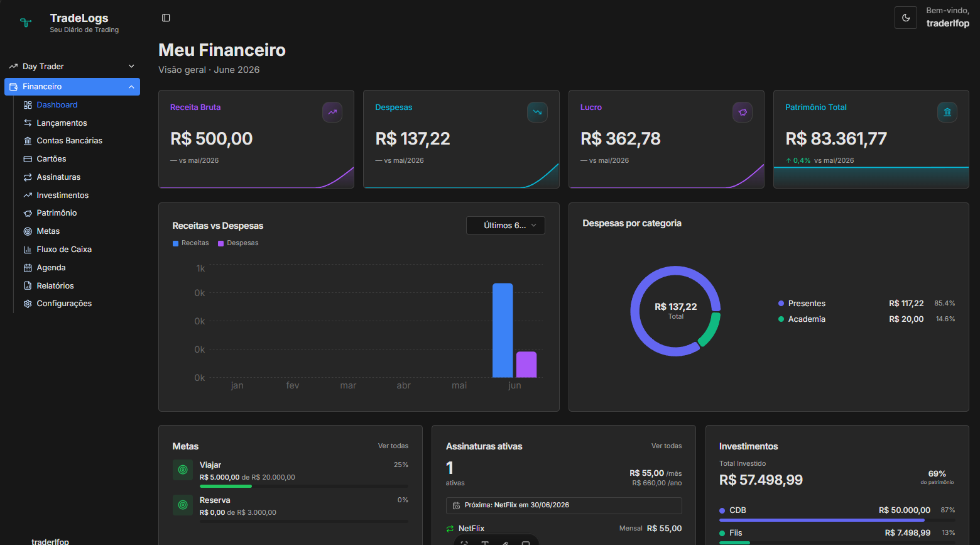Image resolution: width=980 pixels, height=545 pixels.
Task: Click the Lucro value R$ 362,78
Action: 621,138
